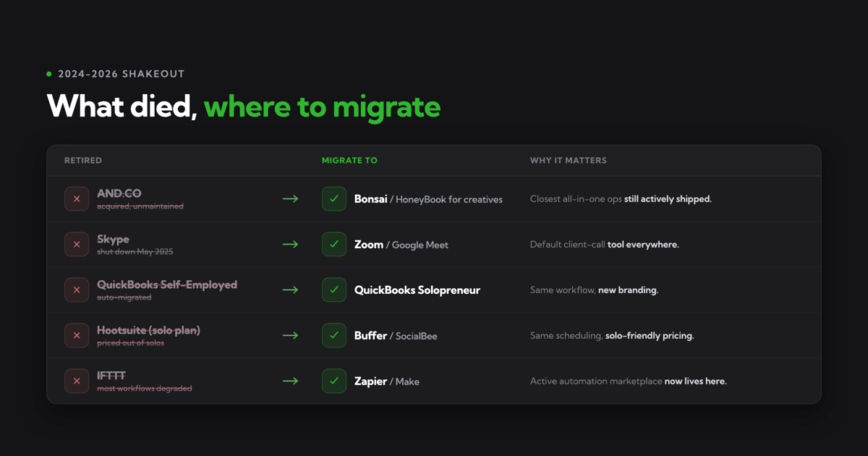Click the arrow in the Hootsuite row
Image resolution: width=868 pixels, height=456 pixels.
[x=290, y=336]
